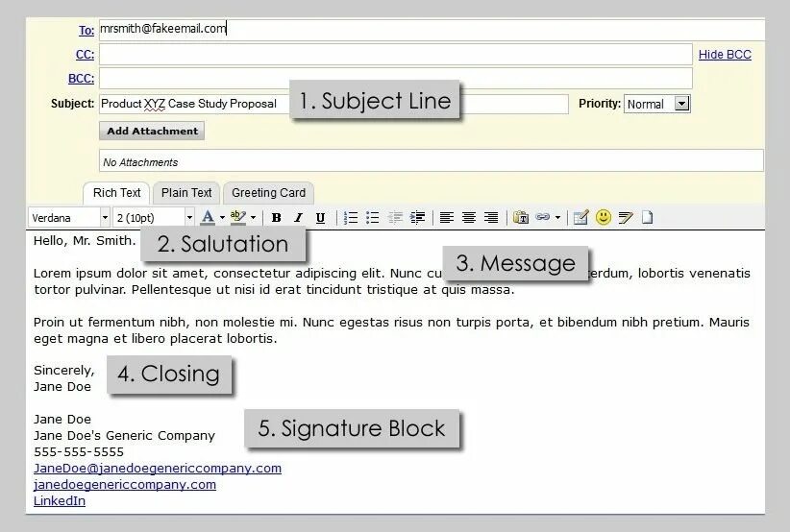Switch to the Rich Text tab

(x=116, y=193)
